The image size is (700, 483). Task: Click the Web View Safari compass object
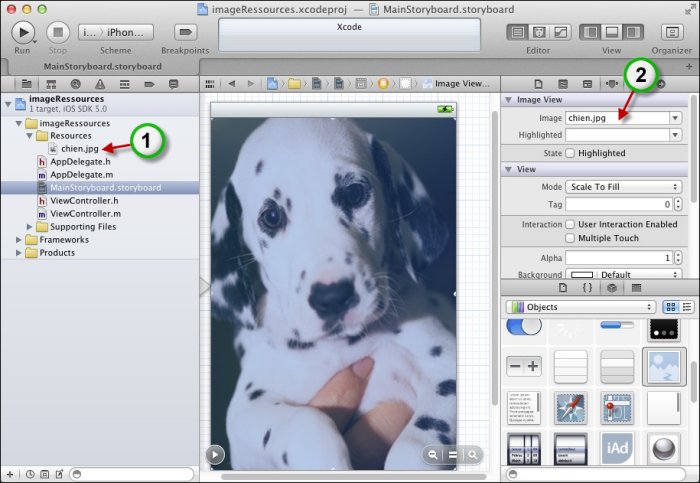[570, 407]
